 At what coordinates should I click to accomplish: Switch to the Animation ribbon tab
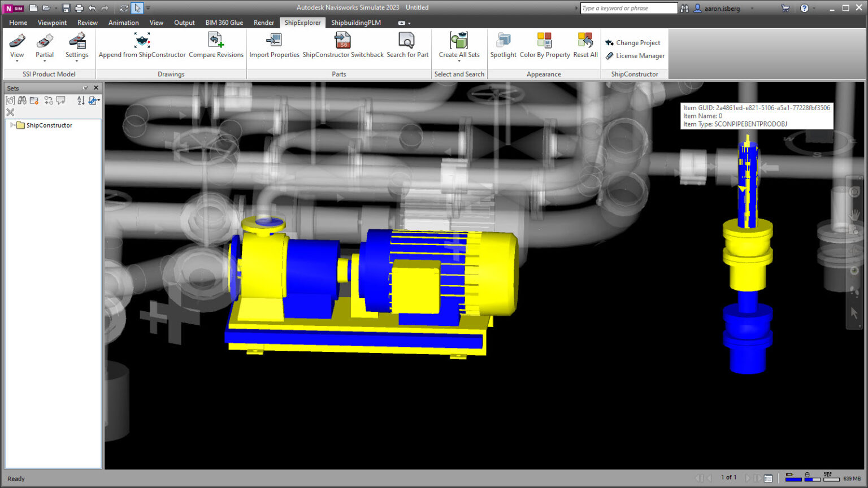click(124, 23)
